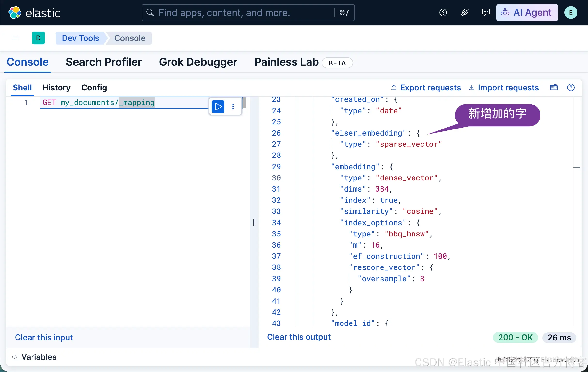Click the "dense_vector" value
The width and height of the screenshot is (588, 372).
tap(406, 178)
